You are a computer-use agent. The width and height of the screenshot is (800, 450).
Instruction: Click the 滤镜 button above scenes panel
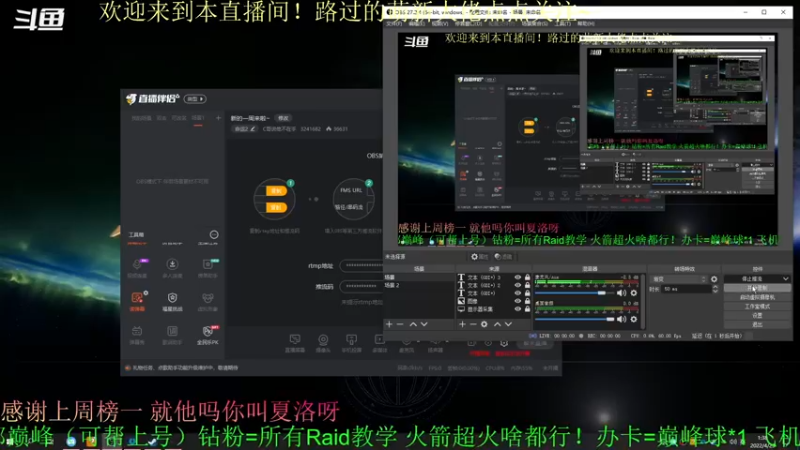[503, 257]
